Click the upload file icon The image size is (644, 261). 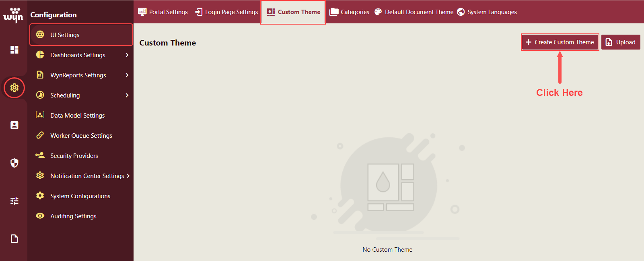point(609,42)
